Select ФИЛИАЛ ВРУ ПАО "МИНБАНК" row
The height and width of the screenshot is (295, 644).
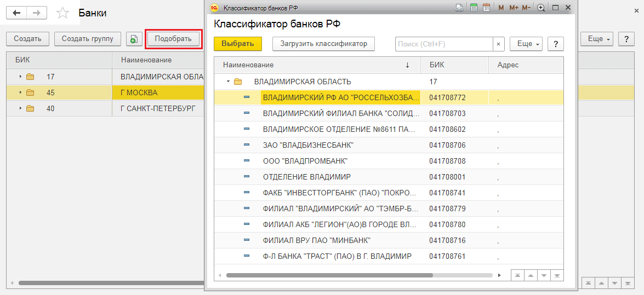pyautogui.click(x=389, y=240)
